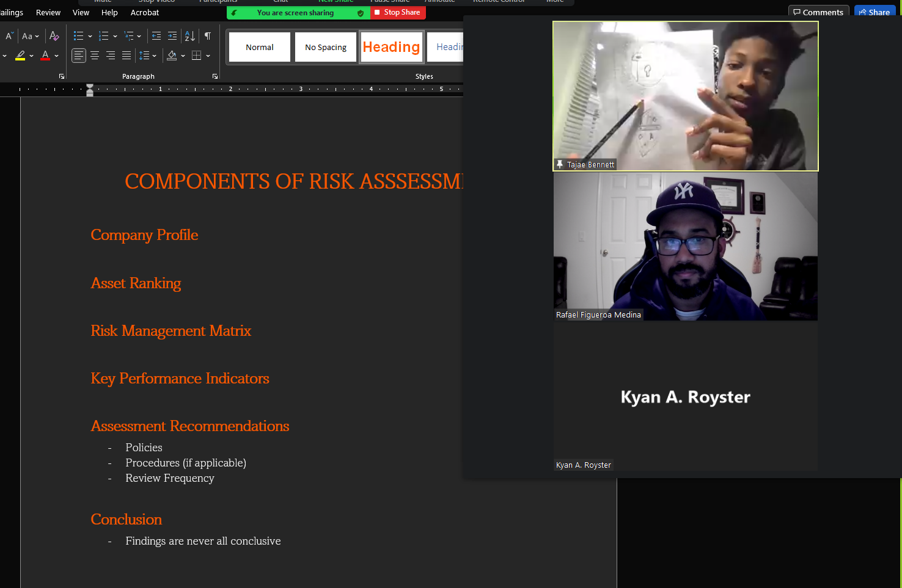Click the red Stop Share button
Viewport: 902px width, 588px height.
tap(398, 12)
